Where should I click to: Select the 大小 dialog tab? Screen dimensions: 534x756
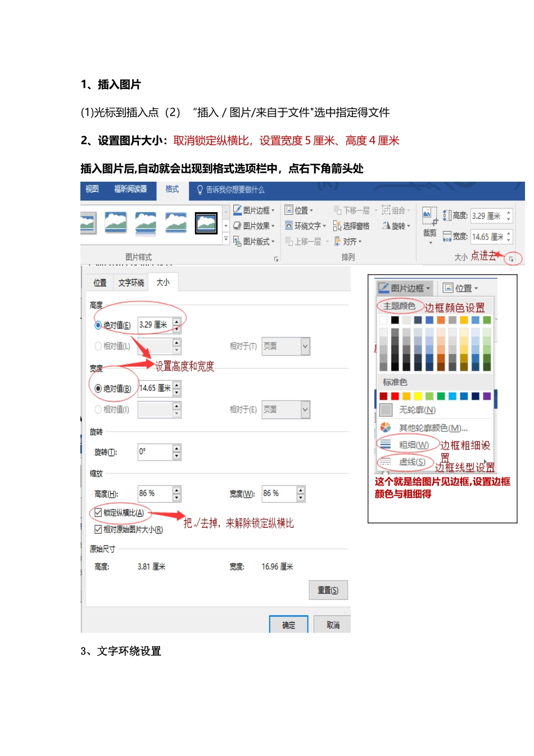click(x=163, y=282)
